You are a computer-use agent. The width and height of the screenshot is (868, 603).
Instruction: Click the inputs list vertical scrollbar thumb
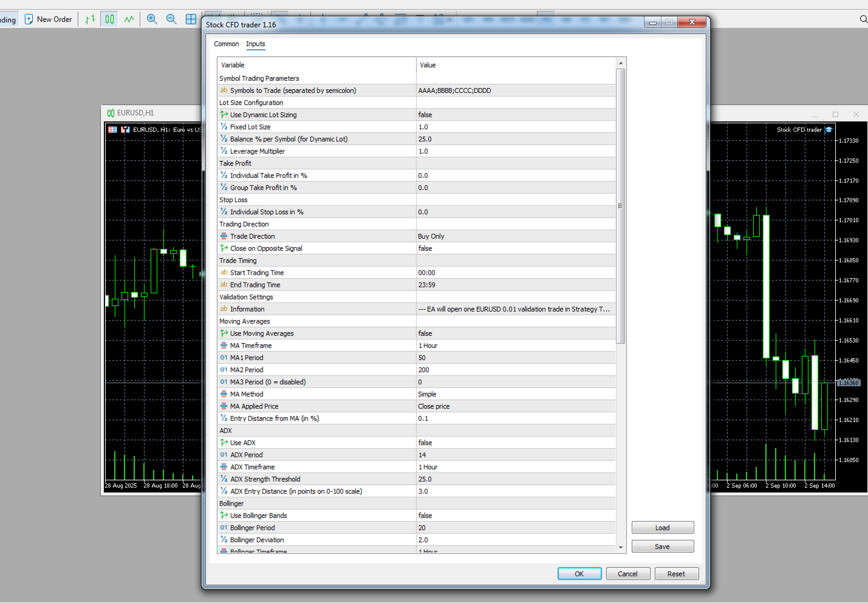point(621,206)
